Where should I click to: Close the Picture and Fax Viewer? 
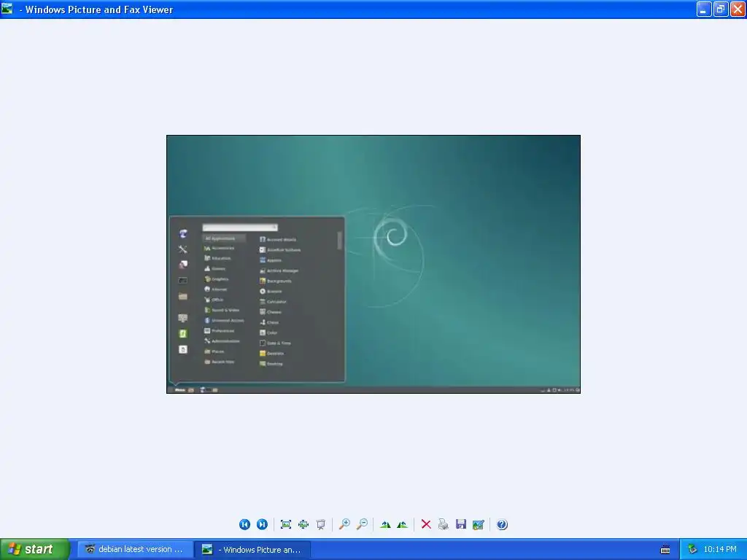738,9
